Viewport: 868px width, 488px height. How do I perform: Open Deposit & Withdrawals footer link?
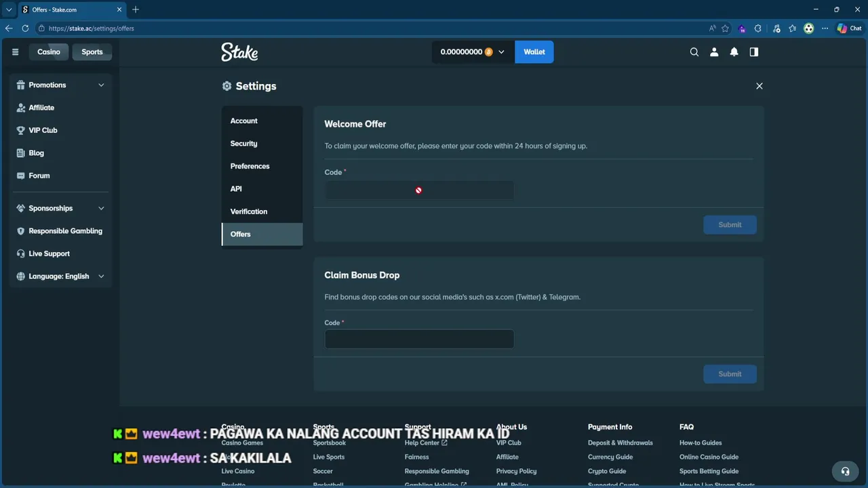(x=620, y=443)
